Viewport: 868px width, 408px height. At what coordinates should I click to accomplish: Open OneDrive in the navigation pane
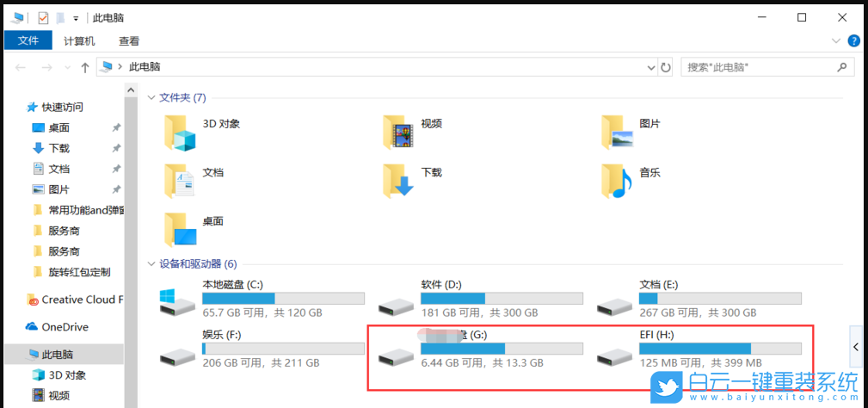pyautogui.click(x=65, y=327)
